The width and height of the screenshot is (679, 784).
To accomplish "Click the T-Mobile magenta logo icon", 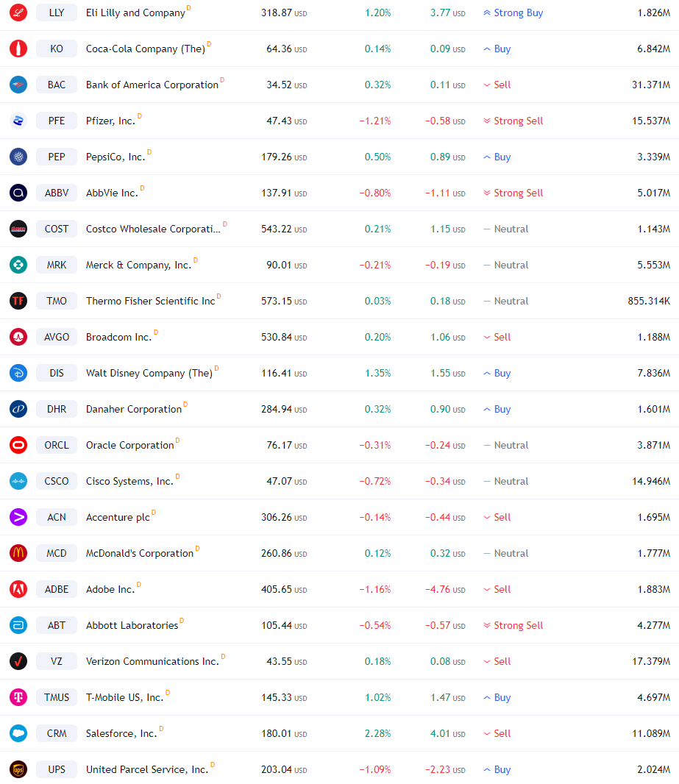I will click(x=18, y=696).
